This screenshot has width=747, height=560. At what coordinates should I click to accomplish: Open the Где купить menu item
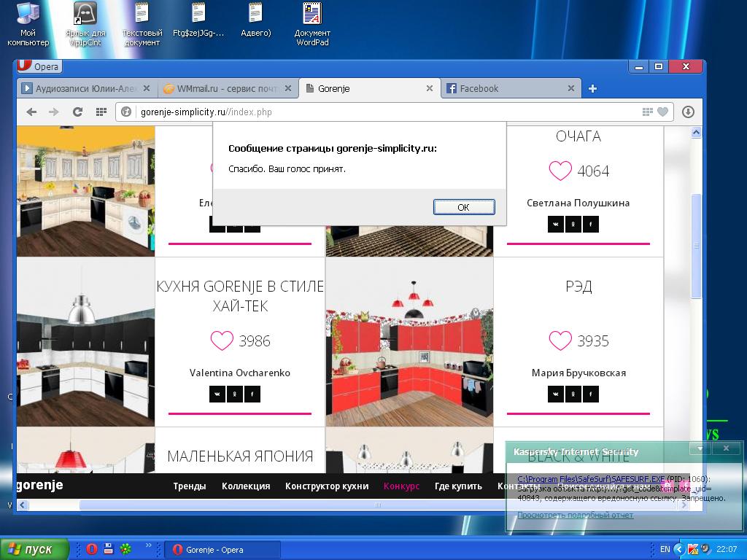pyautogui.click(x=458, y=486)
